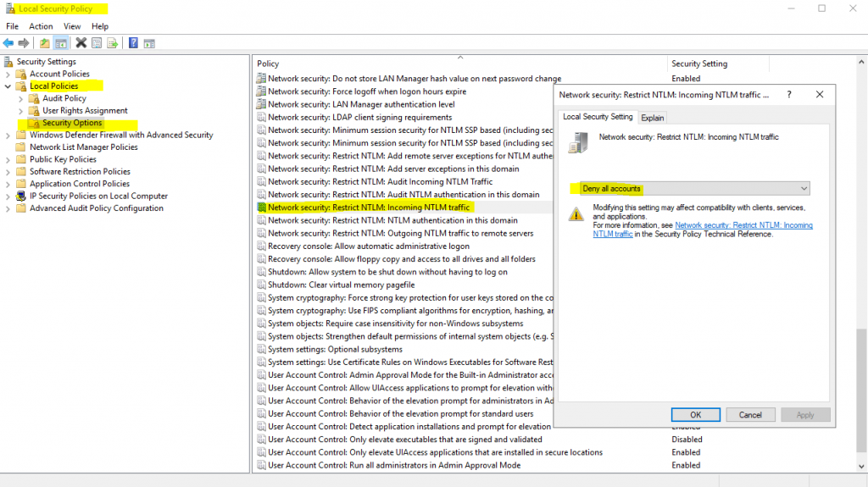Expand the Account Policies tree node
868x487 pixels.
[8, 75]
